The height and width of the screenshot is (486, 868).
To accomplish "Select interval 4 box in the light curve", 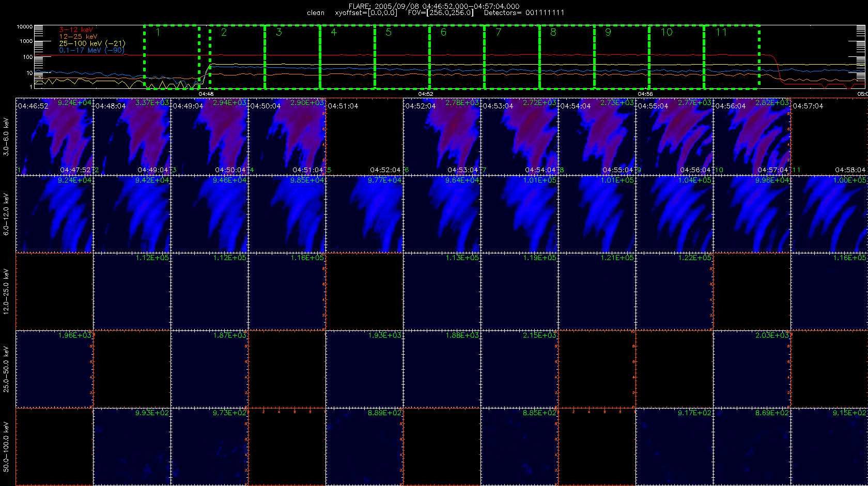I will (347, 57).
